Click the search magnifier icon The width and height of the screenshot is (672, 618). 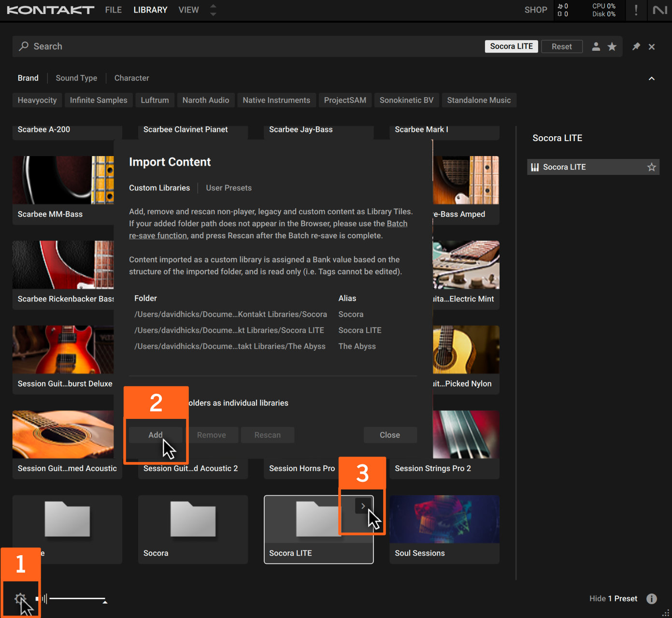[x=24, y=46]
